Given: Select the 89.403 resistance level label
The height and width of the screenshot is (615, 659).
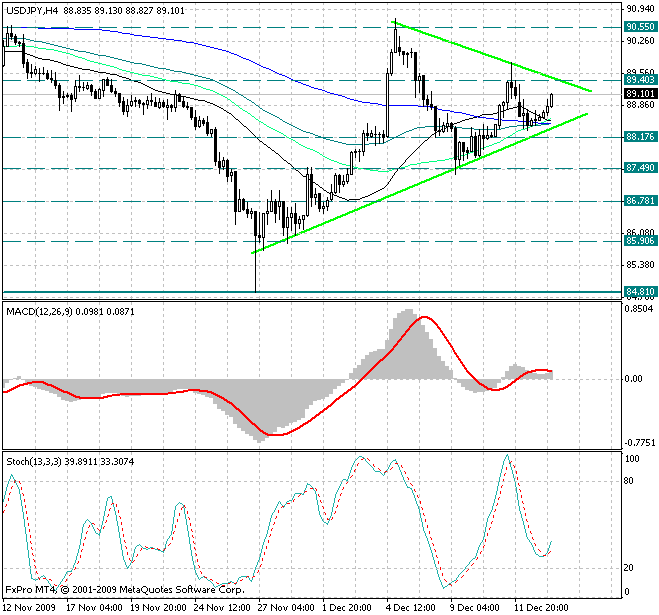Looking at the screenshot, I should point(640,80).
